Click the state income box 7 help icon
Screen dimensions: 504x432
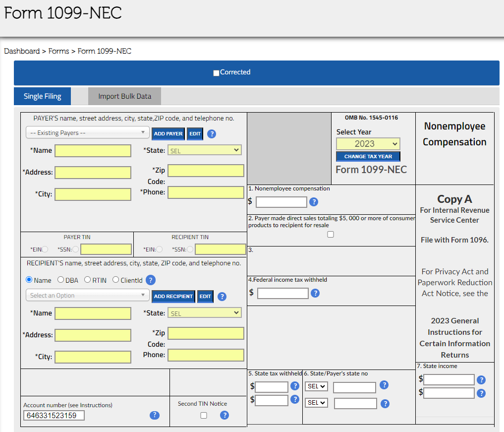click(481, 379)
